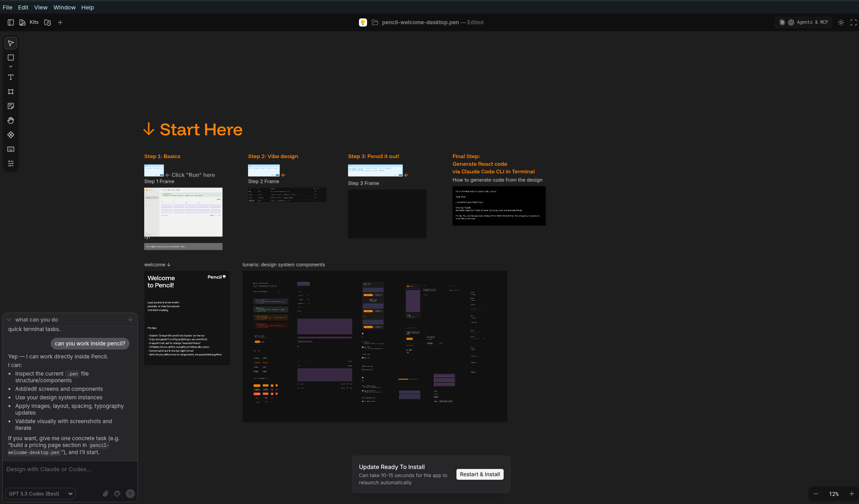Open the Kits design library

(x=29, y=22)
